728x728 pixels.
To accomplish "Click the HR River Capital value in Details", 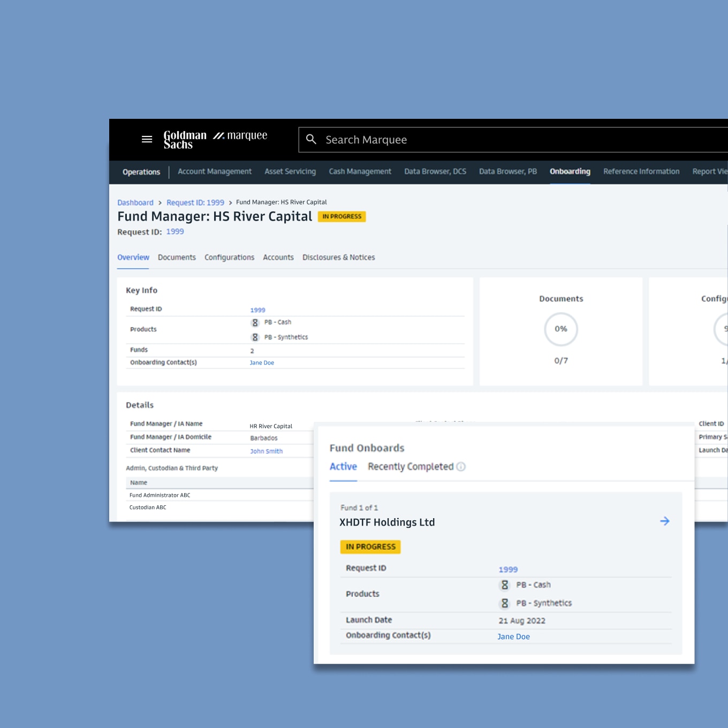I will pyautogui.click(x=271, y=427).
